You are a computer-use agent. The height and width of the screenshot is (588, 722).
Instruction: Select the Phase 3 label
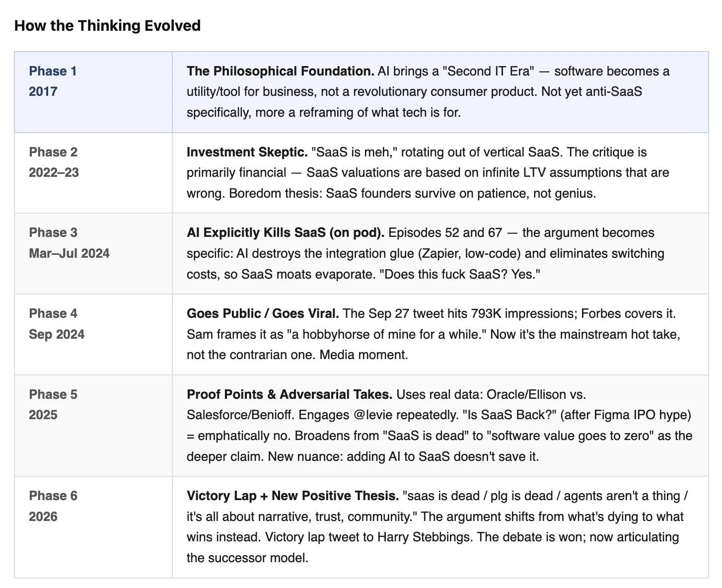point(53,232)
